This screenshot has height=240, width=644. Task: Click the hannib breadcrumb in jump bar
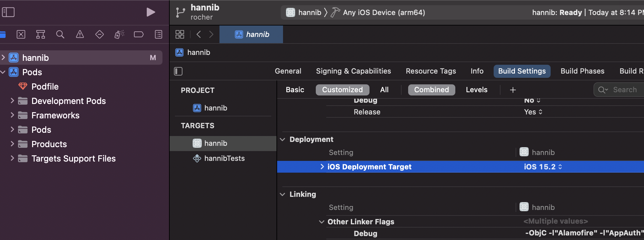(193, 52)
